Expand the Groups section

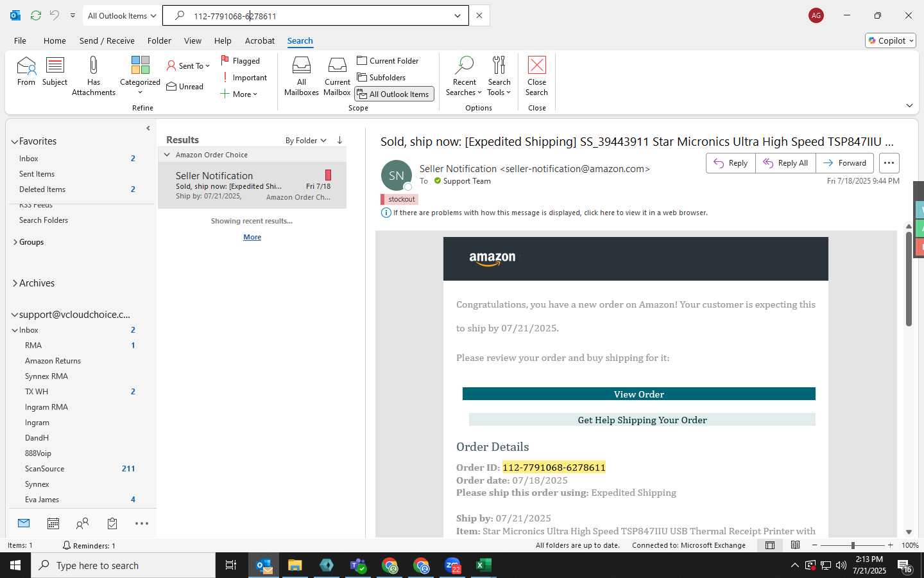[x=15, y=242]
